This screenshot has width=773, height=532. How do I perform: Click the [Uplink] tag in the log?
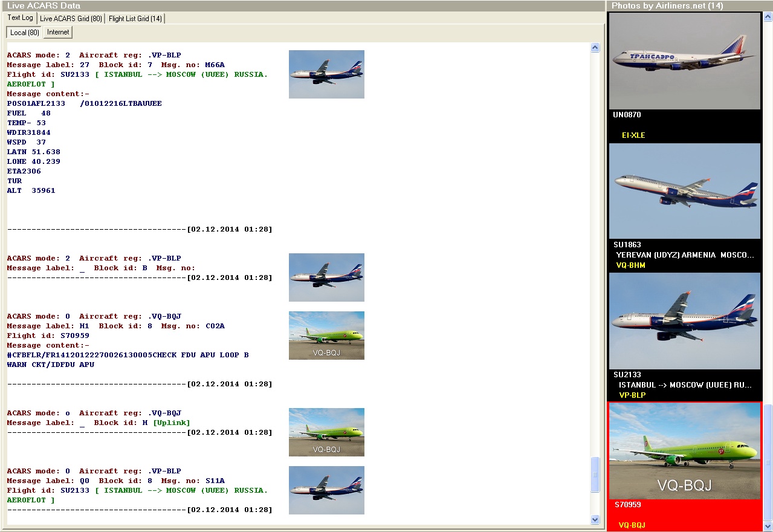(172, 423)
